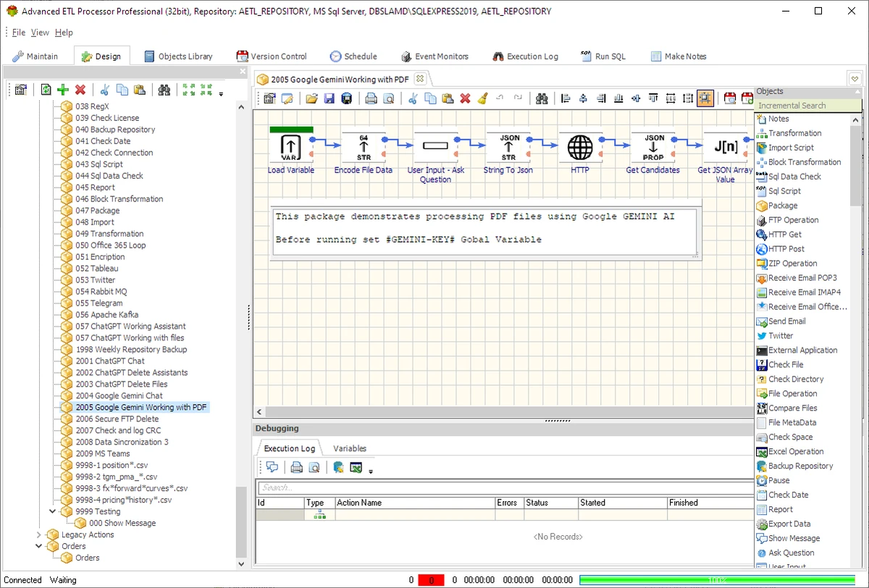Click the Get Candidates JSON PROP block

pyautogui.click(x=652, y=147)
